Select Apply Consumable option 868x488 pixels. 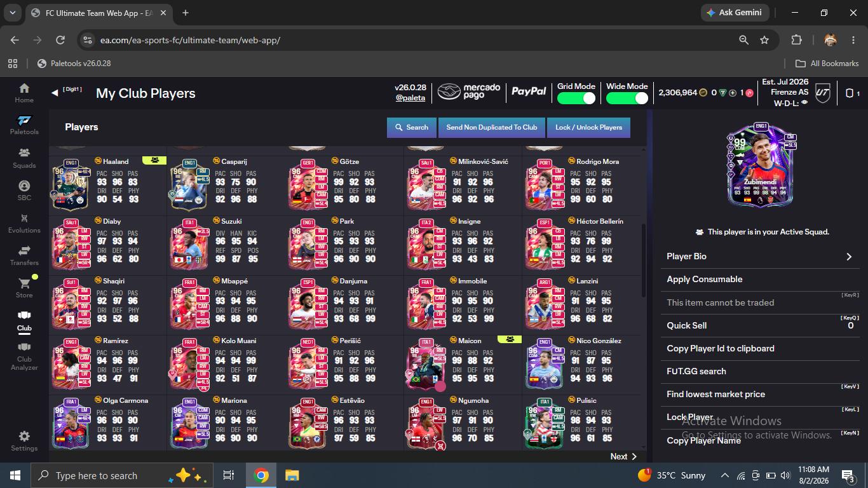pyautogui.click(x=760, y=280)
